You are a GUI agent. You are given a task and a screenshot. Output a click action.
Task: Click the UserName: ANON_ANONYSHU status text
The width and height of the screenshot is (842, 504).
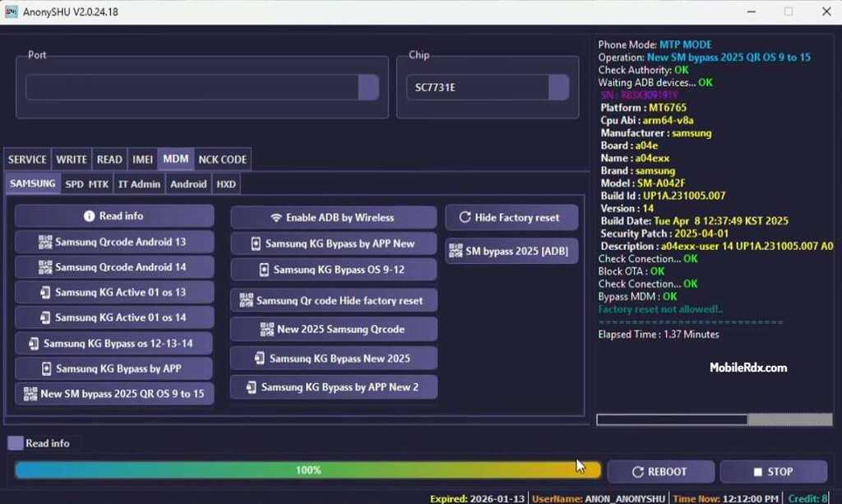coord(599,498)
